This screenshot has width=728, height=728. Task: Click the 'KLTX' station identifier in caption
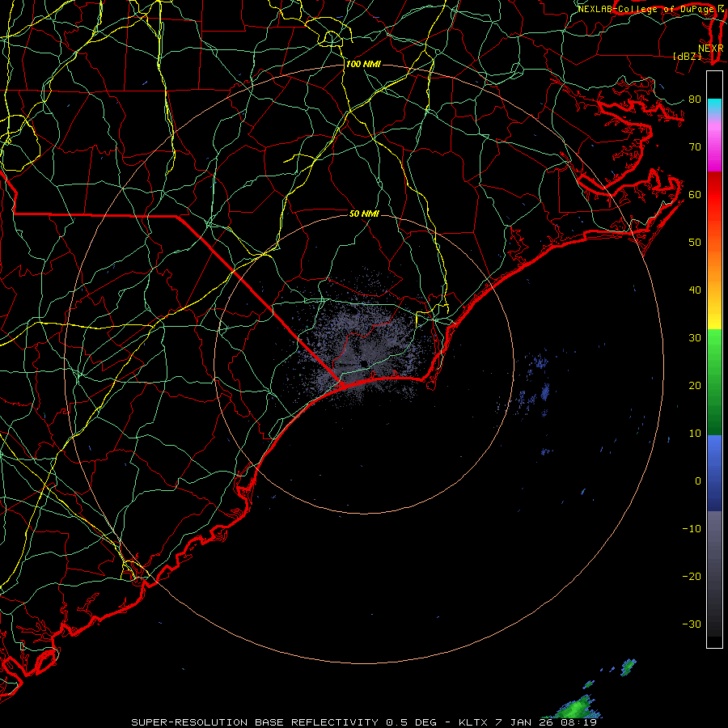point(473,722)
